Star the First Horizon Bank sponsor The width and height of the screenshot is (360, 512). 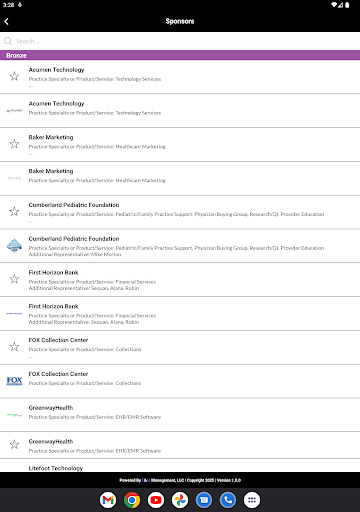coord(14,279)
